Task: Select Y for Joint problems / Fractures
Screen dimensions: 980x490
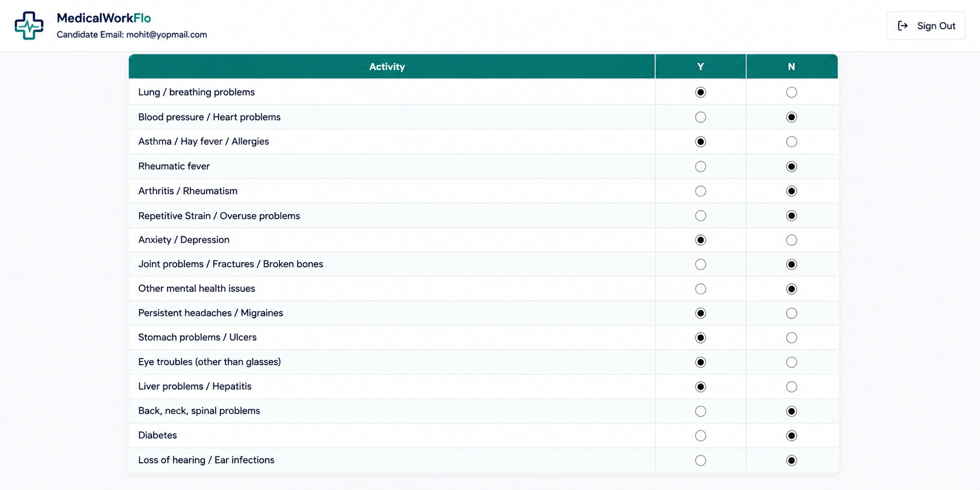Action: 700,265
